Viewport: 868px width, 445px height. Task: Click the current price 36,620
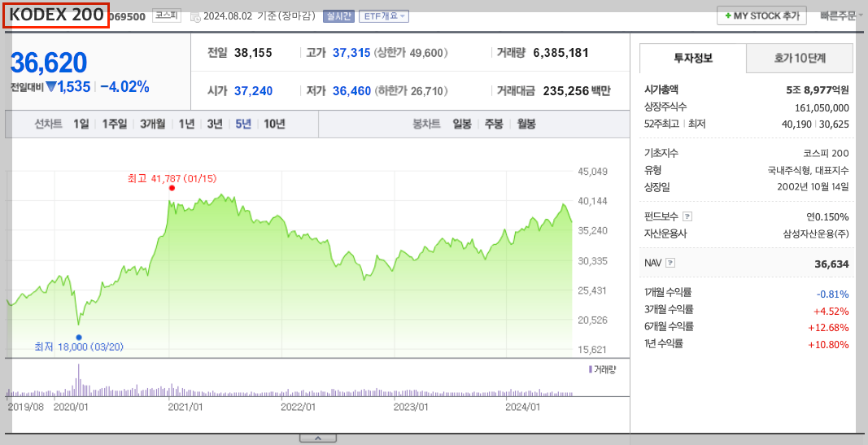click(49, 63)
